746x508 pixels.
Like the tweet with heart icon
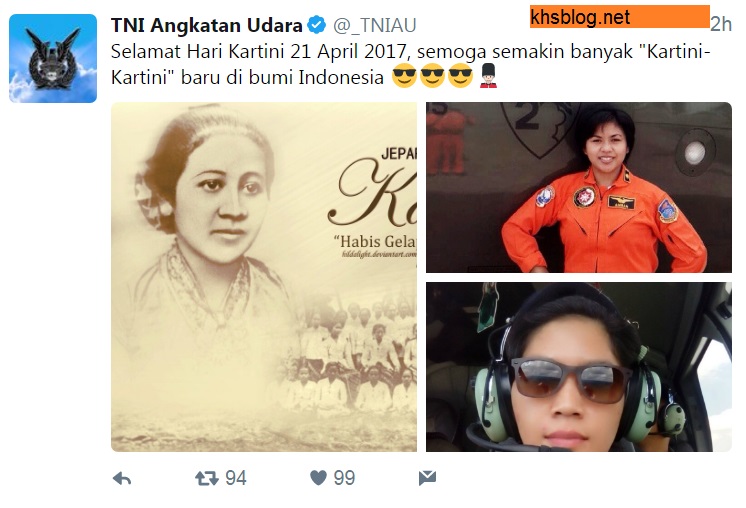coord(318,478)
